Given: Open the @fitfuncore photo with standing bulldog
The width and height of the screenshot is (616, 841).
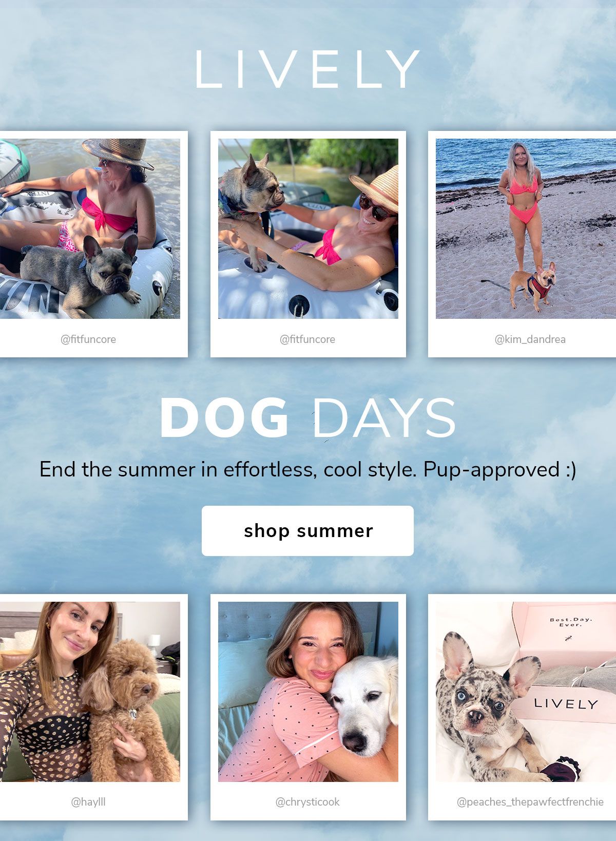Looking at the screenshot, I should 308,228.
